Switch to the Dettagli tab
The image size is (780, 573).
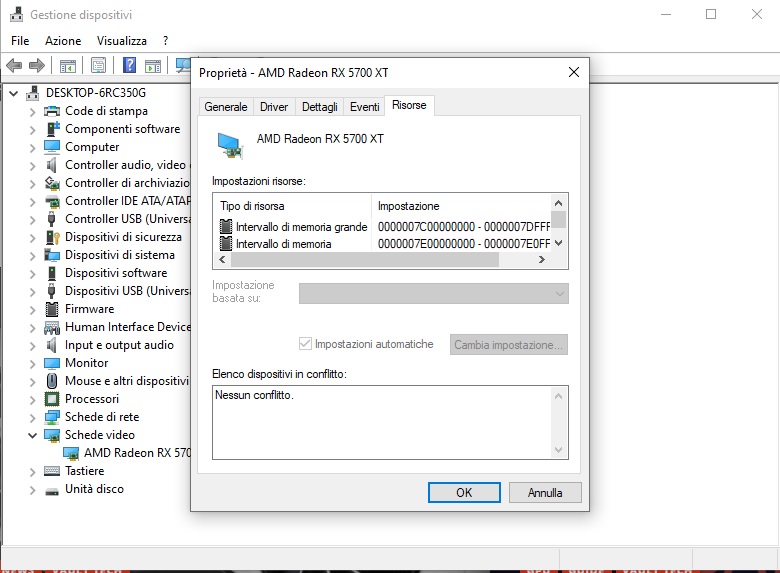(x=320, y=107)
